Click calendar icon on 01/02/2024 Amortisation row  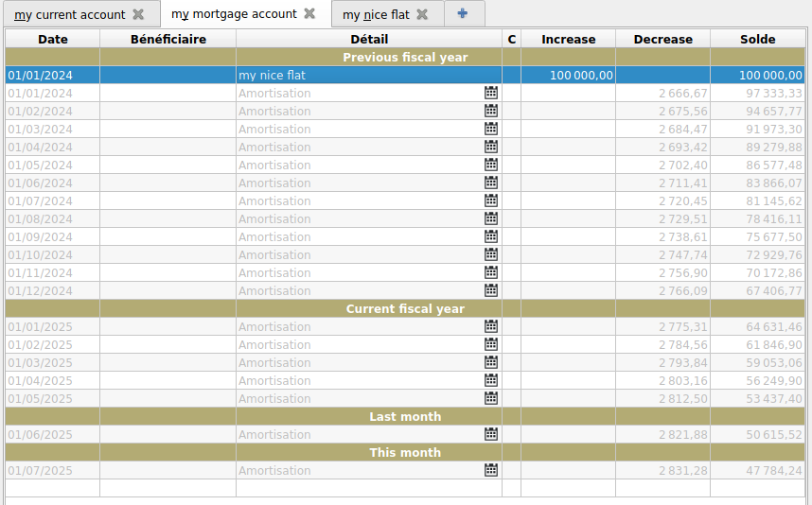coord(490,111)
